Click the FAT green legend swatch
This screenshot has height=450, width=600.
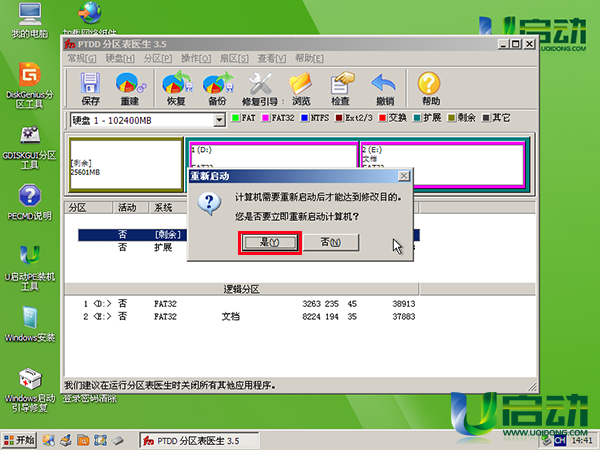point(236,118)
